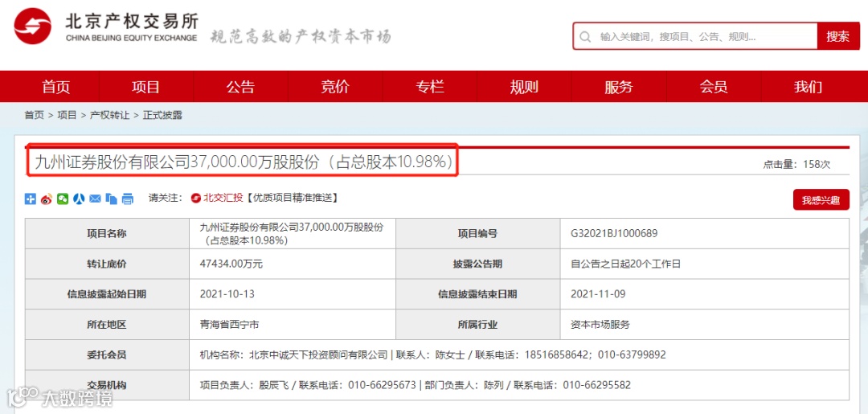Image resolution: width=868 pixels, height=414 pixels.
Task: Open 规则 navigation menu
Action: pyautogui.click(x=524, y=87)
